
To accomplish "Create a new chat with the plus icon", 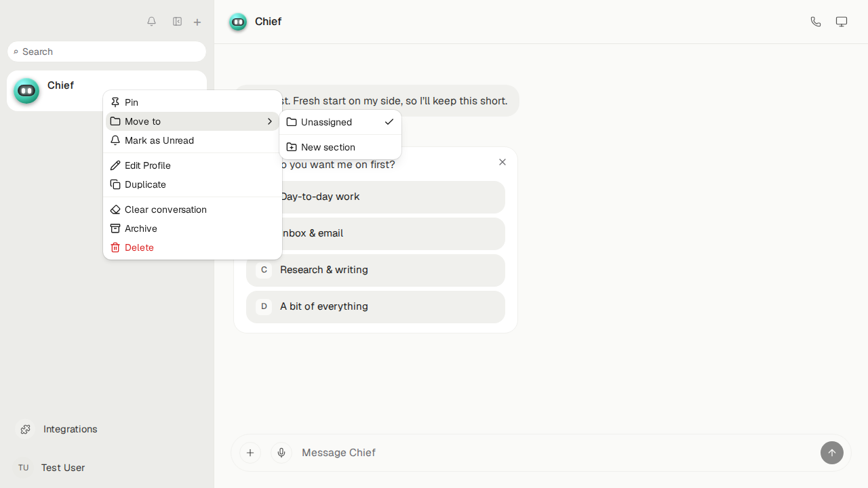I will tap(197, 22).
